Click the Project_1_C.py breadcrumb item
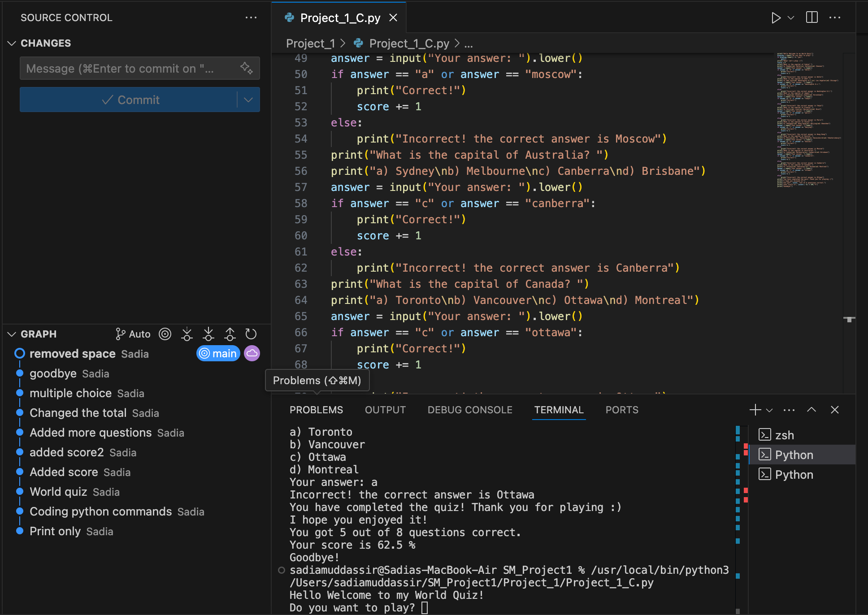Screen dimensions: 868x615 coord(409,43)
